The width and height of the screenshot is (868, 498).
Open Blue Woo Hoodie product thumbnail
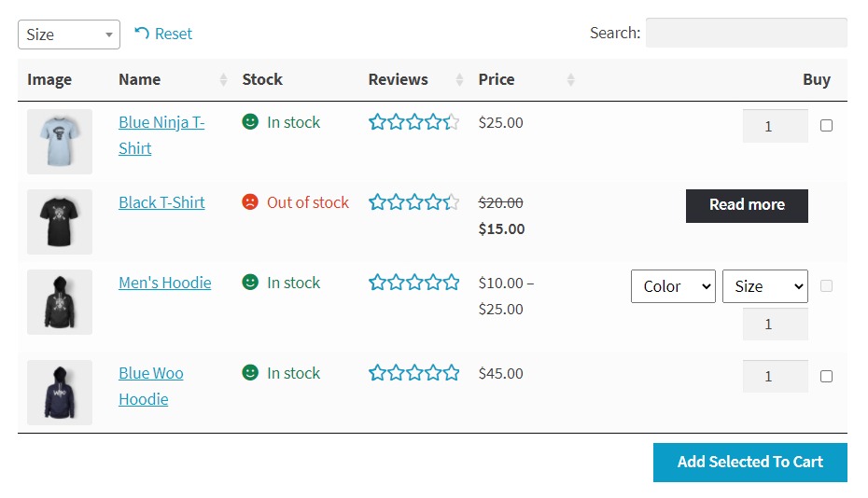tap(60, 393)
